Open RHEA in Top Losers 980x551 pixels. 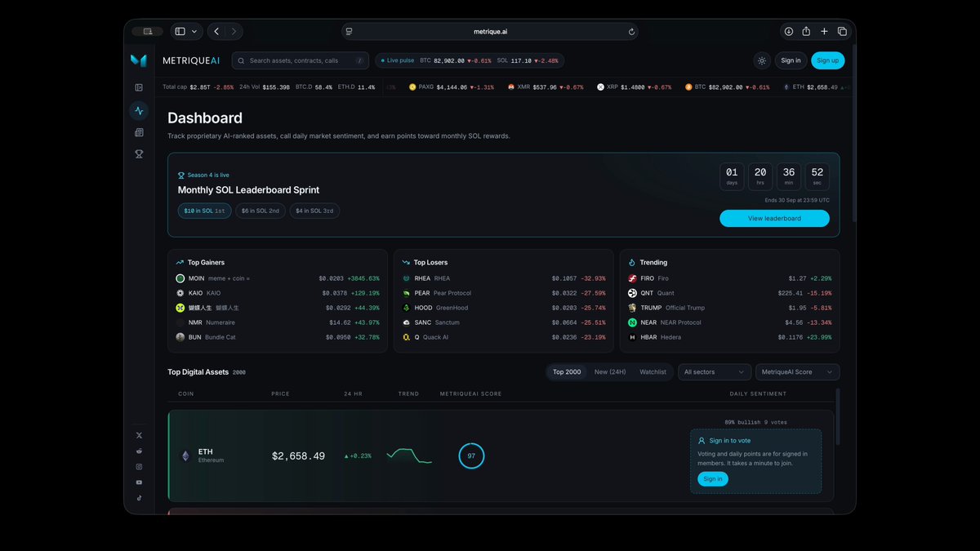pos(504,278)
